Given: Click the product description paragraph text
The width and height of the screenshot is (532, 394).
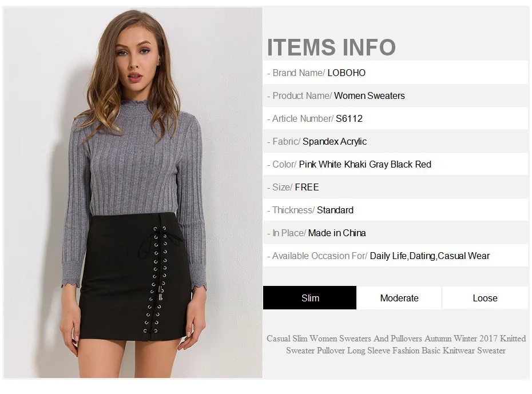Looking at the screenshot, I should point(396,344).
